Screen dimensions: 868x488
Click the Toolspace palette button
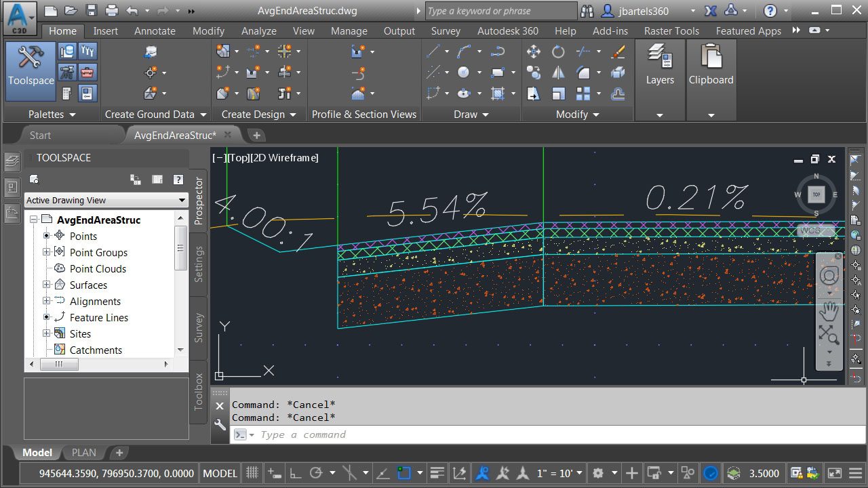click(x=31, y=67)
